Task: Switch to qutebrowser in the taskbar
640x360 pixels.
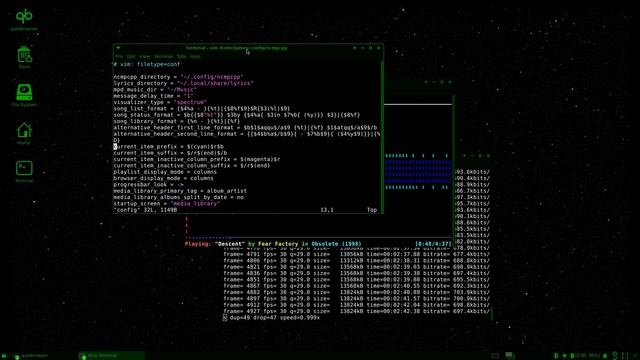Action: click(31, 356)
